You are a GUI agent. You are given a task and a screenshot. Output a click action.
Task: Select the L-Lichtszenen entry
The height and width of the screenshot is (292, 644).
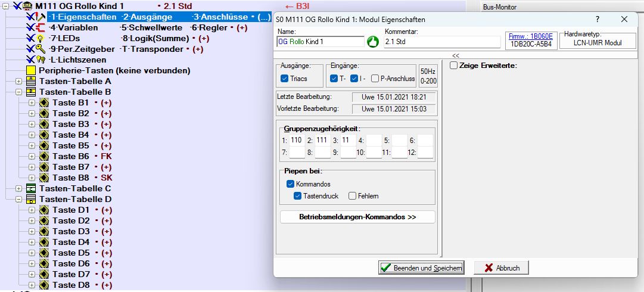pos(78,60)
